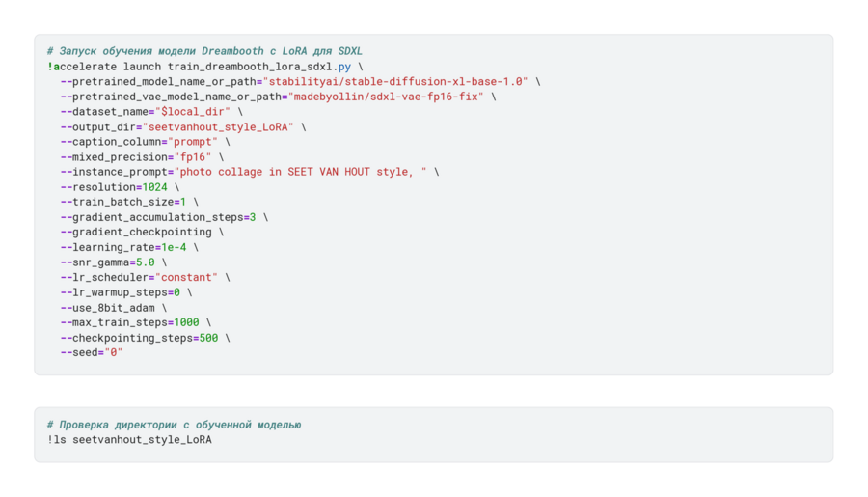Click the Dreambooth LoRA SDXL comment line
The height and width of the screenshot is (497, 868).
pyautogui.click(x=204, y=51)
